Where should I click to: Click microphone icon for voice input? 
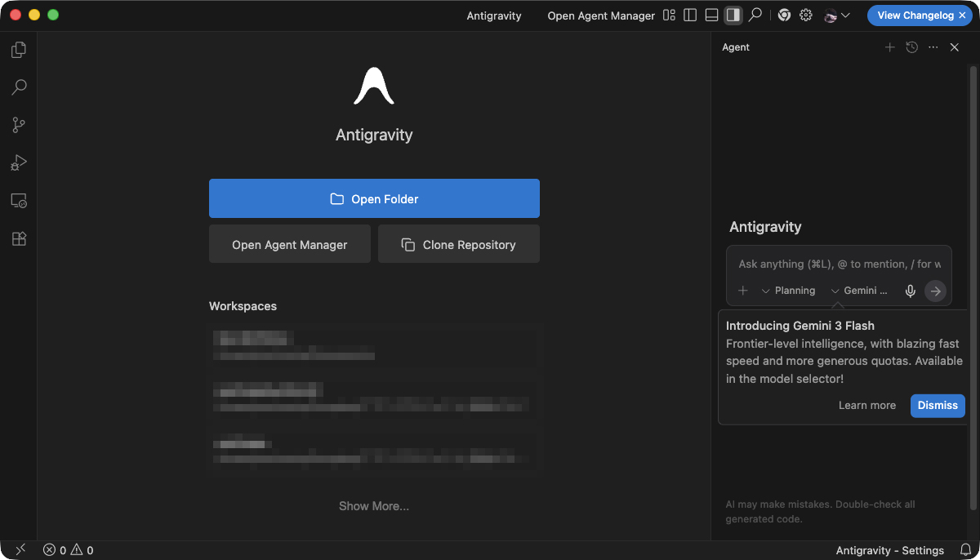[911, 291]
